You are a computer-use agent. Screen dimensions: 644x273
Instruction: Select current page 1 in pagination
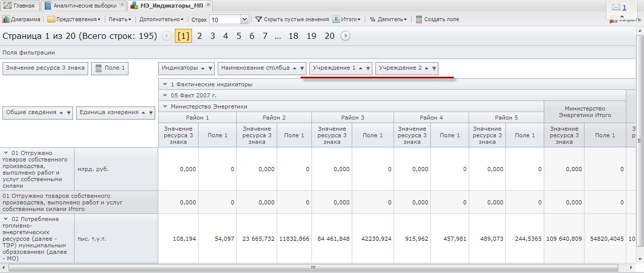point(183,36)
